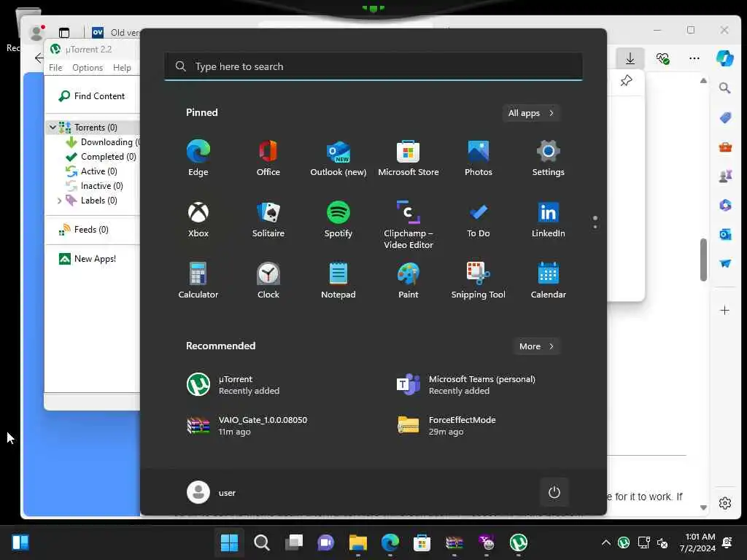Open Edge downloads toolbar button
This screenshot has width=747, height=560.
(x=630, y=58)
